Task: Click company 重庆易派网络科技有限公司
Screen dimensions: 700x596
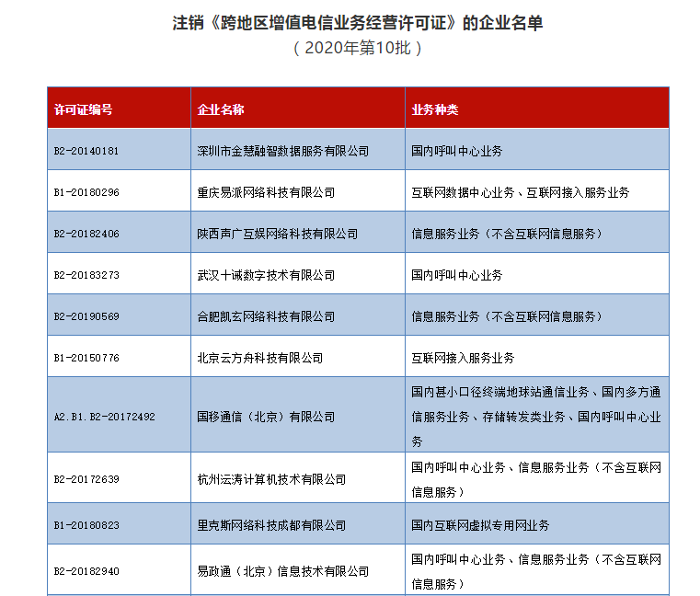Action: [x=266, y=192]
